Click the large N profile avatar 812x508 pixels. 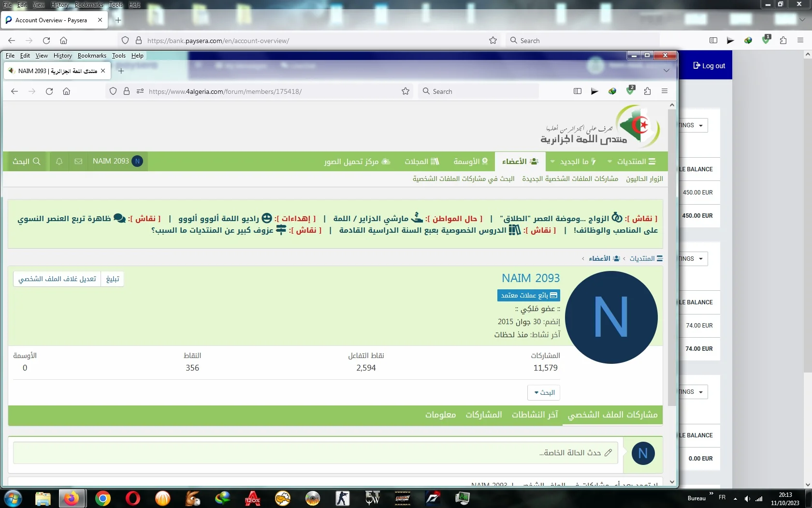[611, 317]
